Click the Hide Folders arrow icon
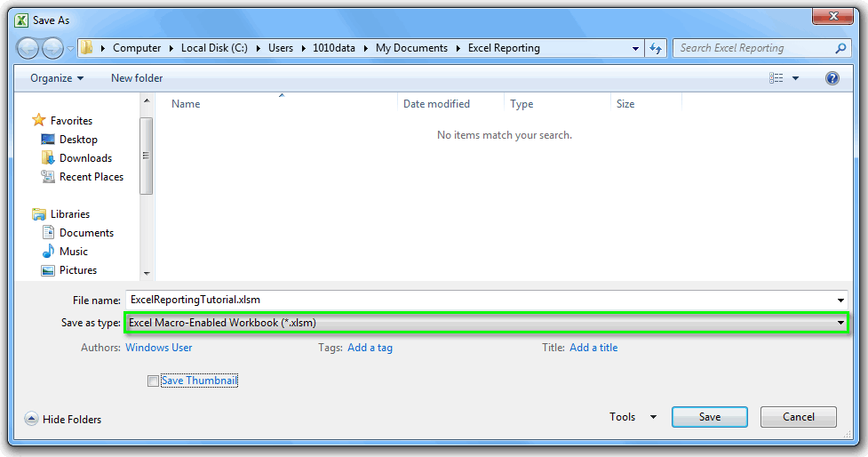868x457 pixels. click(x=31, y=419)
